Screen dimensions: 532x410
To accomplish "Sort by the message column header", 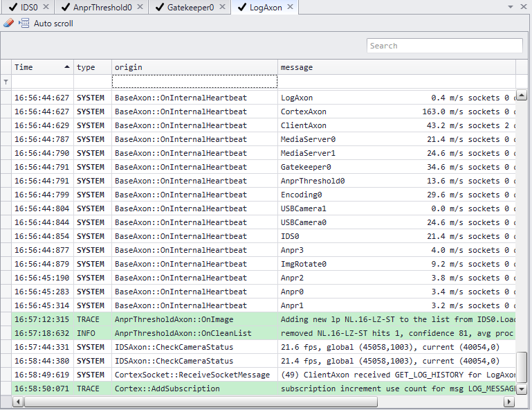I will click(x=396, y=67).
